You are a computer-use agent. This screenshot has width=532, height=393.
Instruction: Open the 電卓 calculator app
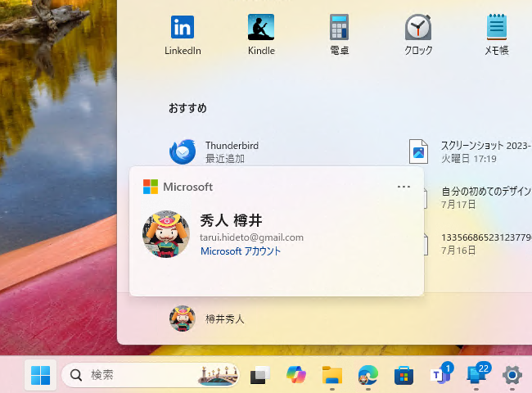point(340,27)
